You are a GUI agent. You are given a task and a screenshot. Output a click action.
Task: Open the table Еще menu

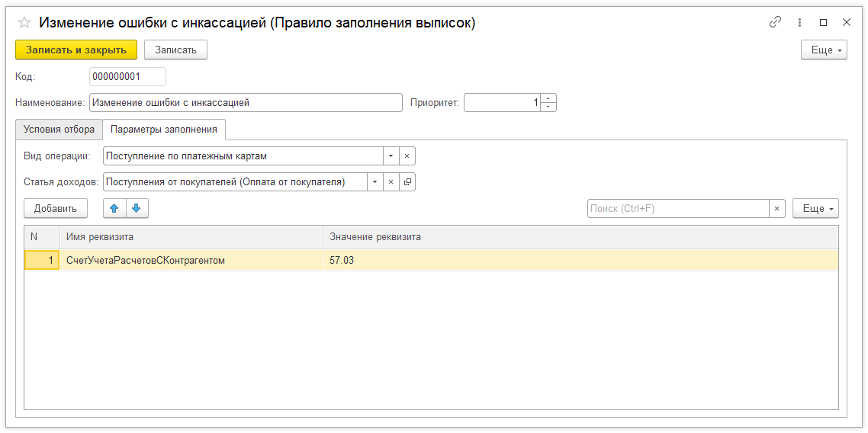(x=816, y=208)
